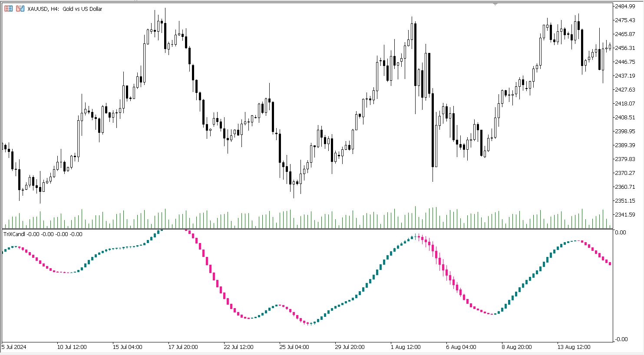The image size is (644, 355).
Task: Click the 5 Jul 2024 date label
Action: [13, 347]
